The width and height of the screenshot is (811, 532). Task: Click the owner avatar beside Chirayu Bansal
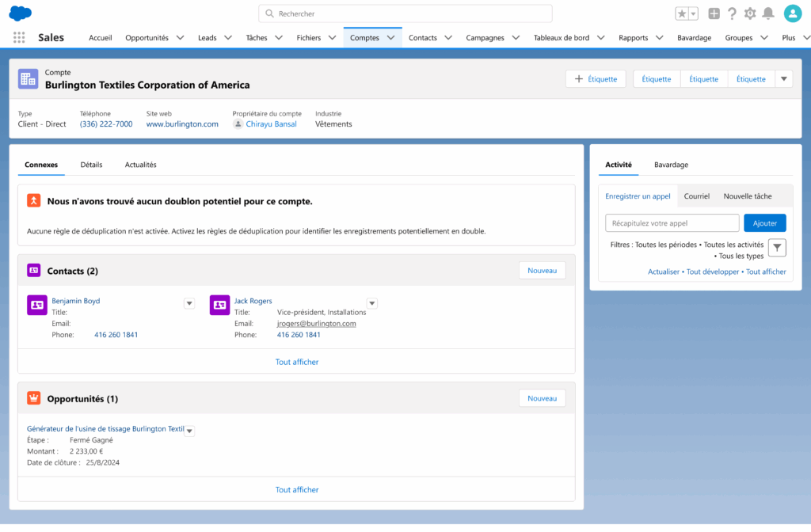pyautogui.click(x=238, y=124)
